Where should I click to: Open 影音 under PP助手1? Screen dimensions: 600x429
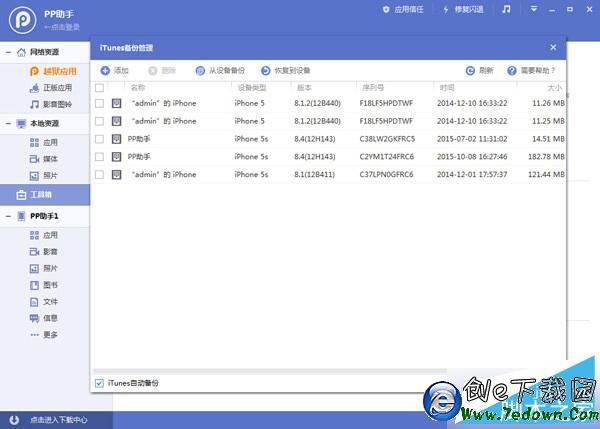[x=44, y=251]
